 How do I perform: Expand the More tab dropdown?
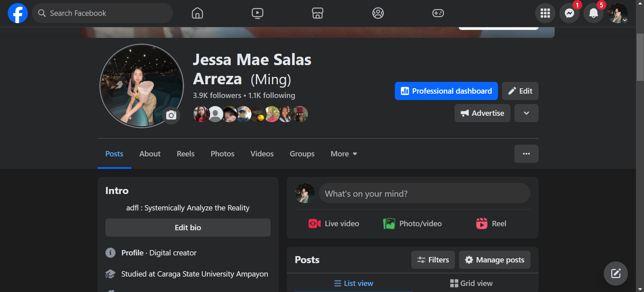coord(343,154)
